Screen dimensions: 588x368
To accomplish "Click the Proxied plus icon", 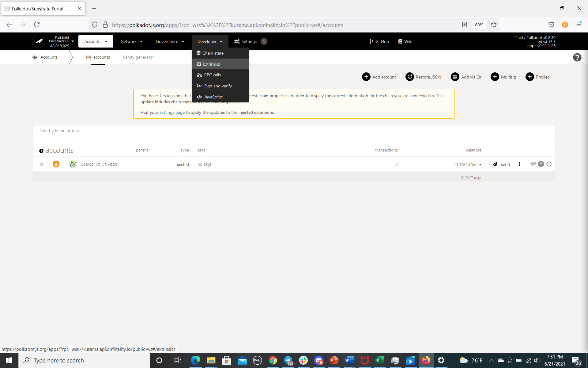I will tap(530, 77).
